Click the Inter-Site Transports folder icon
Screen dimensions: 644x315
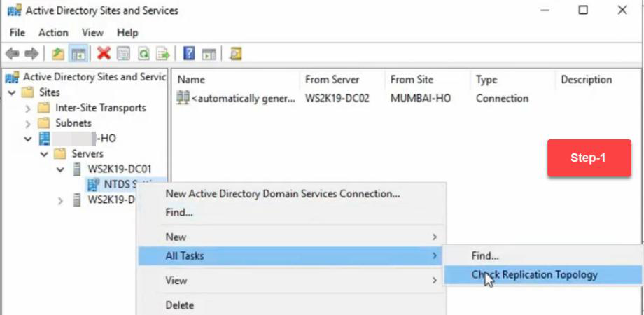(x=44, y=108)
